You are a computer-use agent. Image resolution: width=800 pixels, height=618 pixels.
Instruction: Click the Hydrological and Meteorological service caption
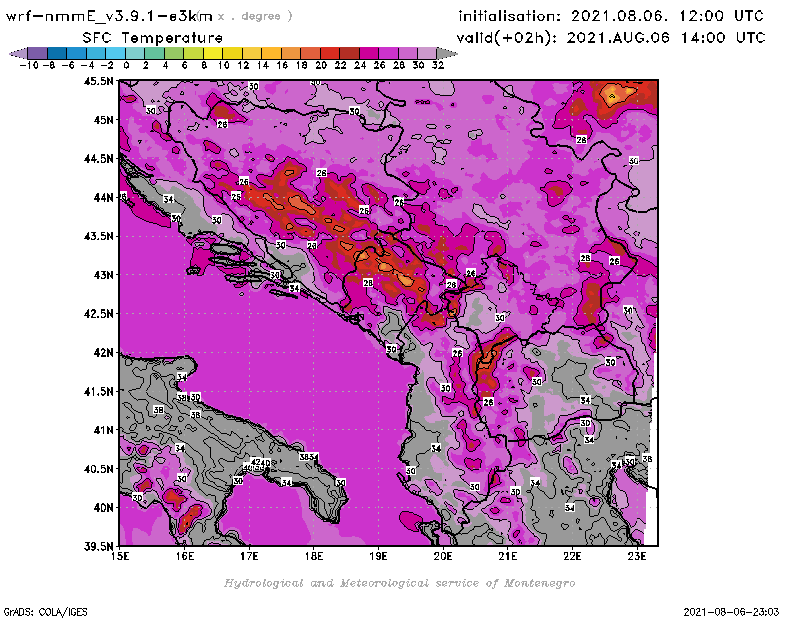(x=399, y=583)
